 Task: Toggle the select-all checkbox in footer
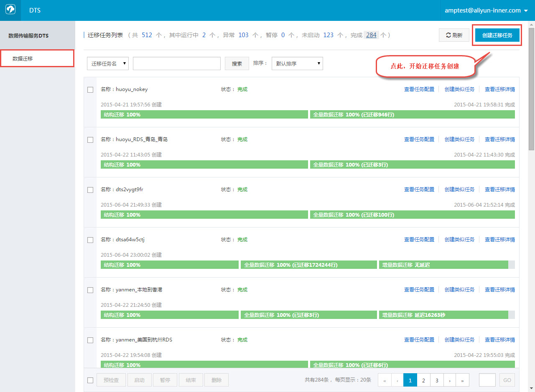click(90, 380)
